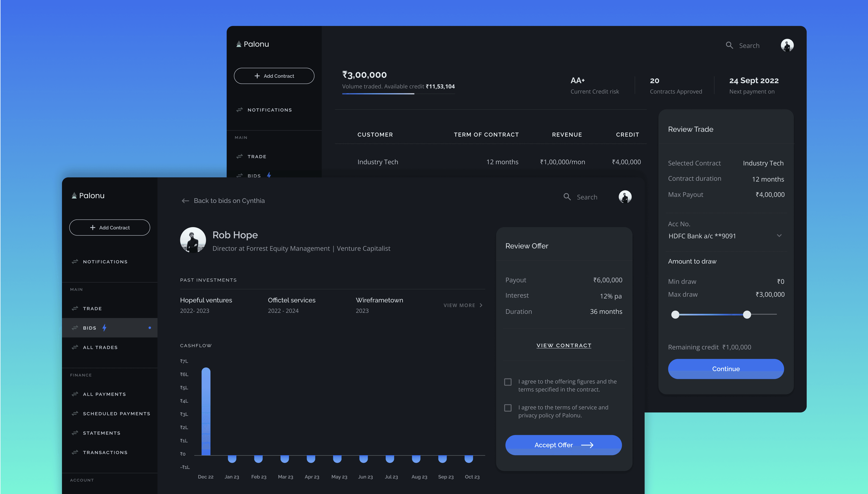The image size is (868, 494).
Task: Click the search magnifier icon in the front window
Action: (x=567, y=197)
